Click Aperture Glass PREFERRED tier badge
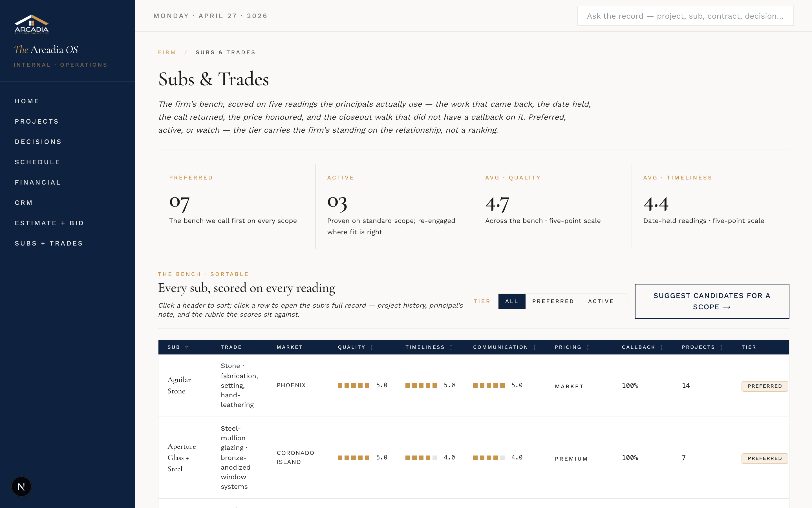Screen dimensions: 812x508 coord(765,458)
